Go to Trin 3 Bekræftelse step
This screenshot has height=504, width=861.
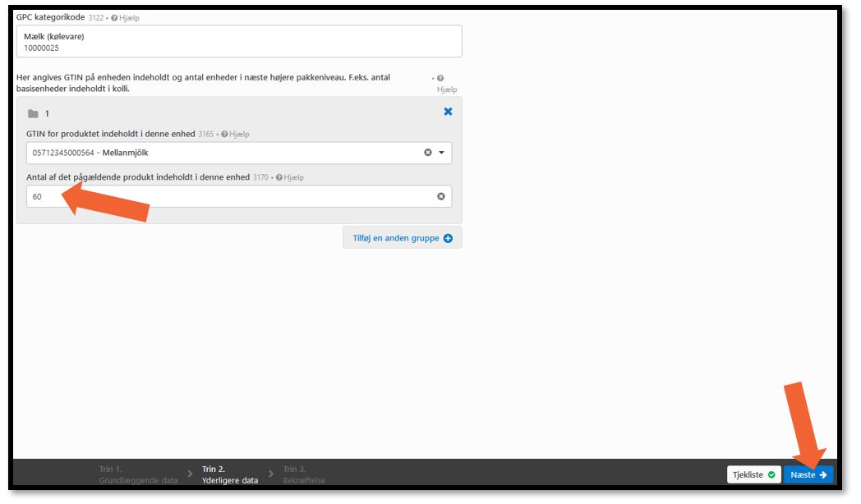[x=304, y=474]
